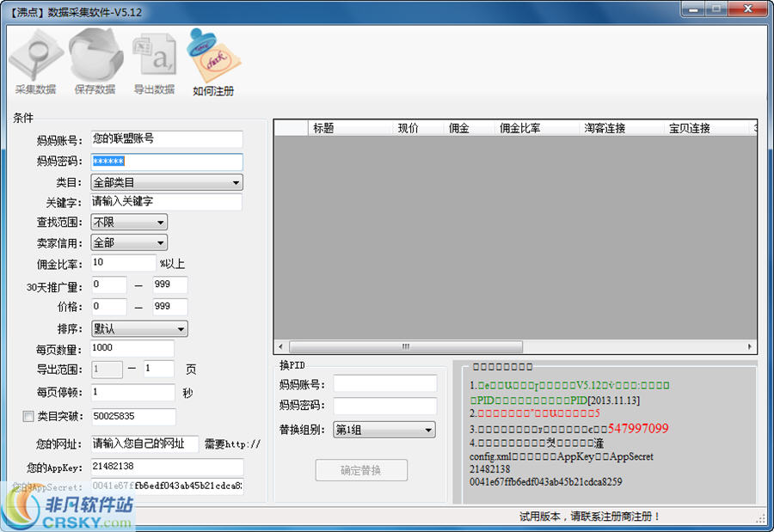Click the 妈妈账号 alliance account input field
Image resolution: width=774 pixels, height=532 pixels.
coord(163,139)
